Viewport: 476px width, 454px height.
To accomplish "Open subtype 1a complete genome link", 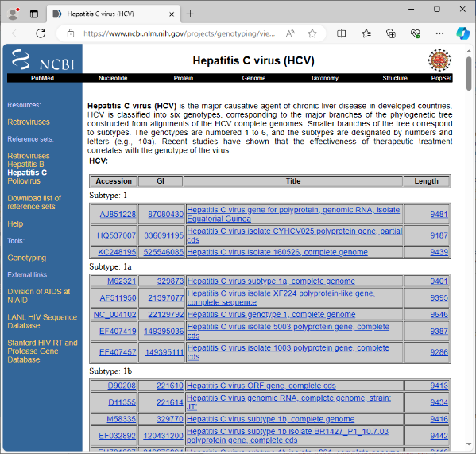I will pyautogui.click(x=271, y=281).
